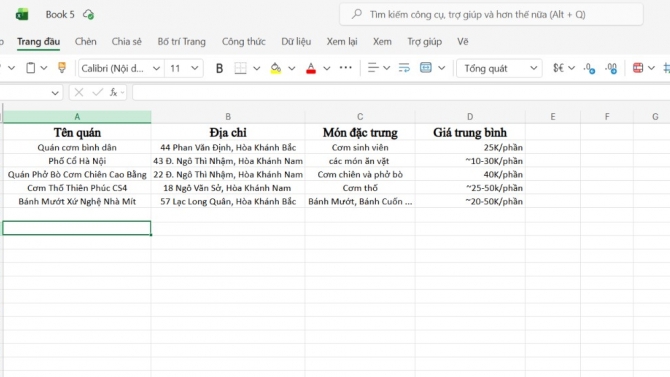Select column D header
The width and height of the screenshot is (670, 377).
[x=470, y=117]
